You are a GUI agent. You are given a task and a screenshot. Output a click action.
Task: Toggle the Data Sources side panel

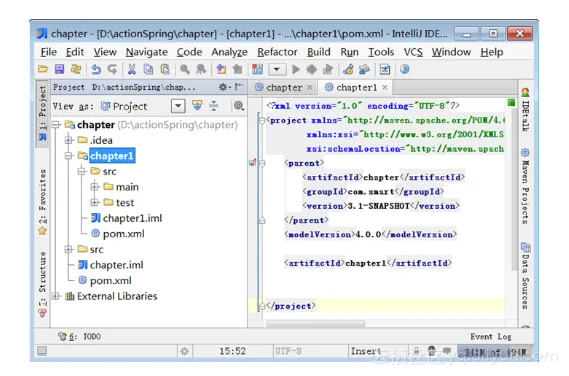tap(525, 276)
